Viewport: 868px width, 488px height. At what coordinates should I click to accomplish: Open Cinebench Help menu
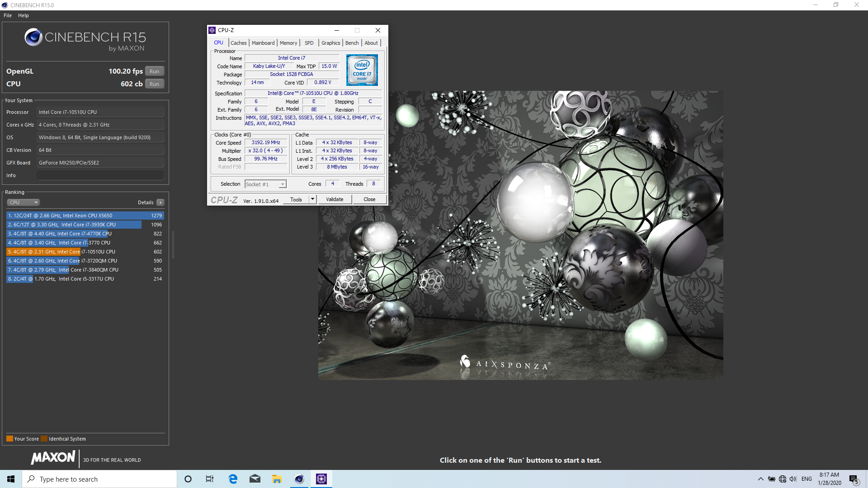pos(24,15)
